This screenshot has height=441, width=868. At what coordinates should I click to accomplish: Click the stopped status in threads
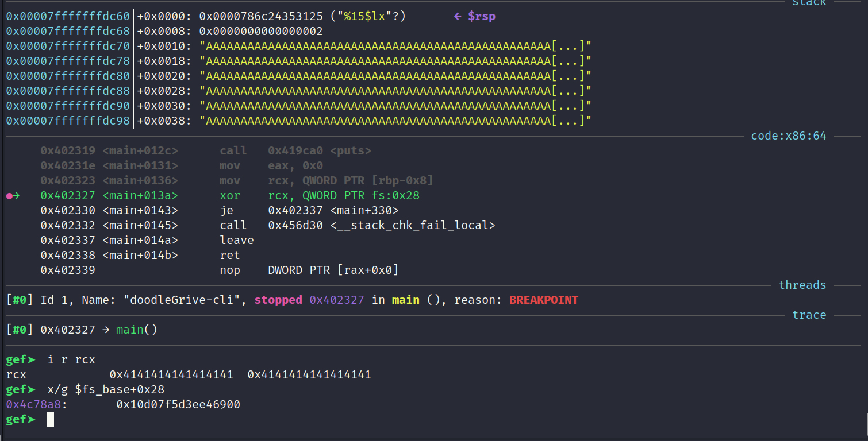point(278,300)
